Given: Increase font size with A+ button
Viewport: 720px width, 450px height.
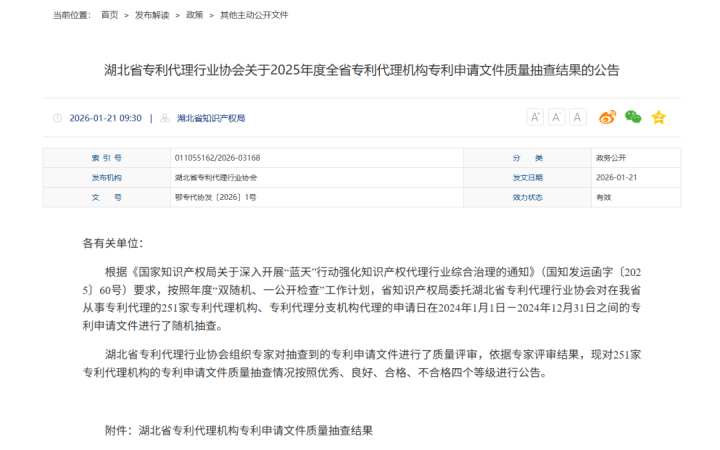Looking at the screenshot, I should tap(535, 118).
